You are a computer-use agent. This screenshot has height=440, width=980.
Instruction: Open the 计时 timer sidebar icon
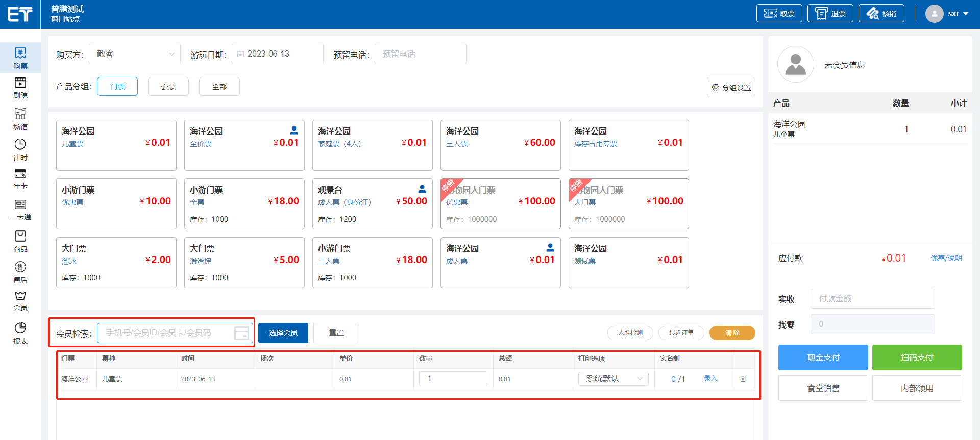click(x=20, y=145)
